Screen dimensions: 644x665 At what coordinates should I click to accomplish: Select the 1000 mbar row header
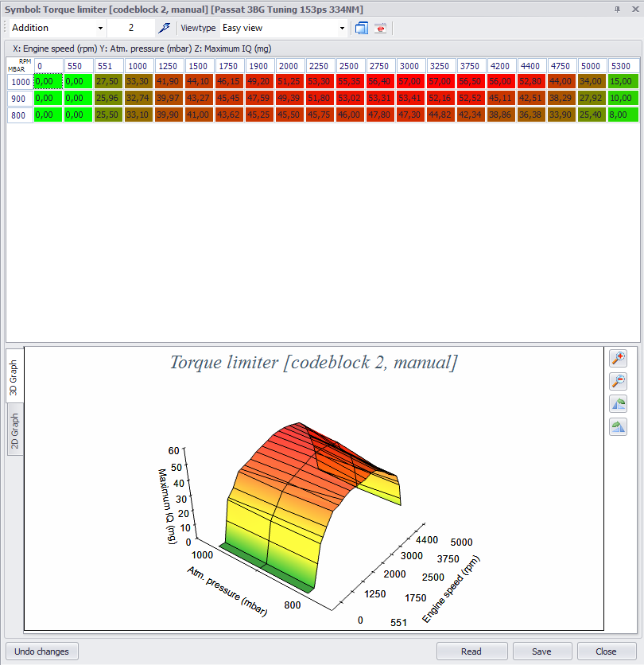tap(20, 82)
